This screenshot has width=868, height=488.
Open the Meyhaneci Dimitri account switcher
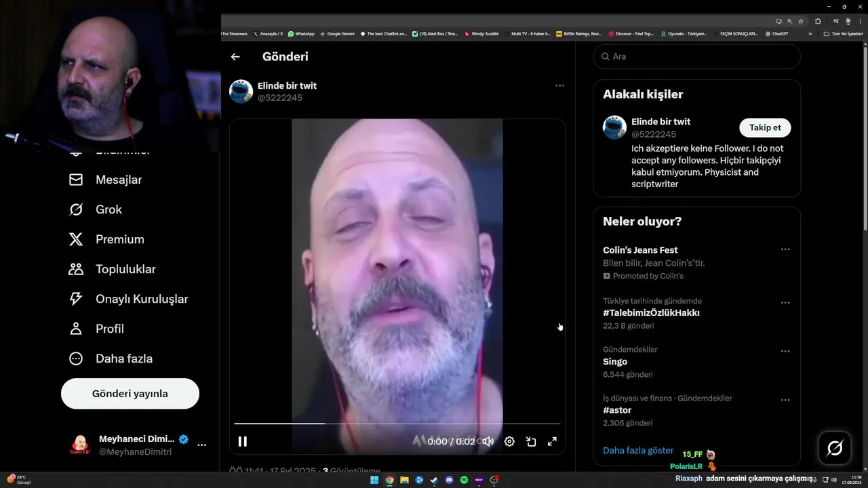pyautogui.click(x=138, y=445)
